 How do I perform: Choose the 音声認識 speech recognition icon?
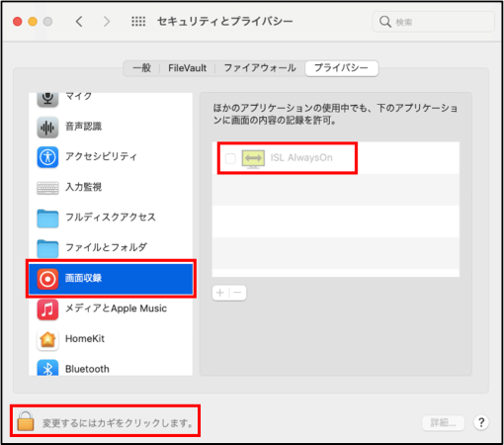pyautogui.click(x=47, y=127)
